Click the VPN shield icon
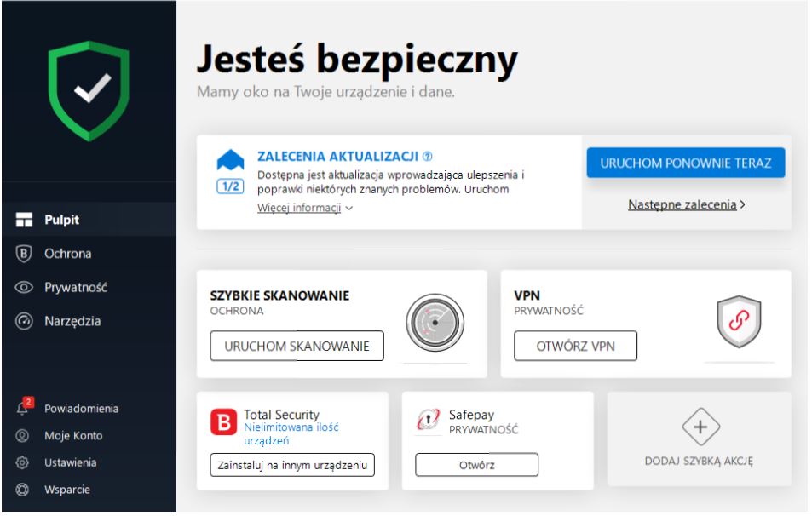This screenshot has height=516, width=812. (x=740, y=324)
